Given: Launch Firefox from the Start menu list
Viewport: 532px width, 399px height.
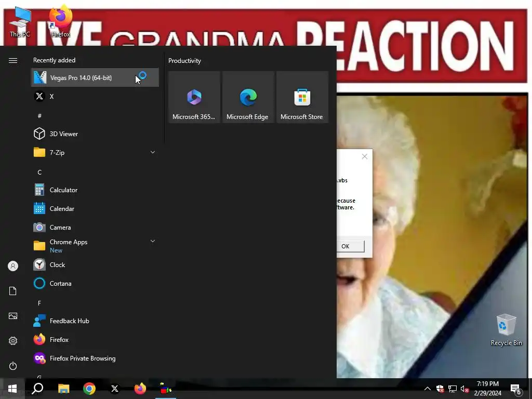Looking at the screenshot, I should (x=95, y=339).
